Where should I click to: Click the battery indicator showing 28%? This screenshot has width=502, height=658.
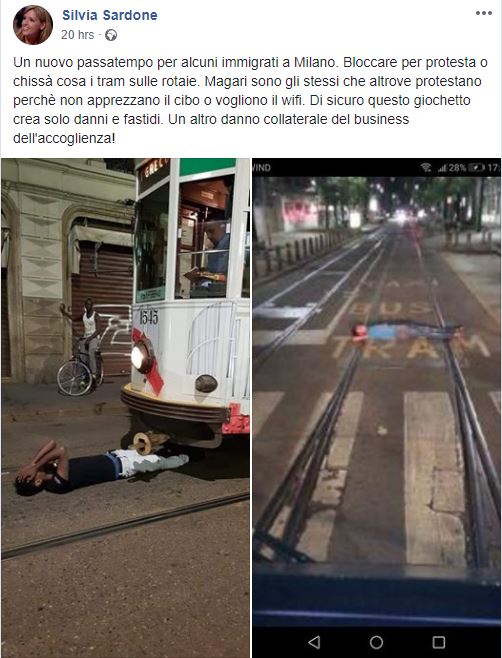point(467,168)
